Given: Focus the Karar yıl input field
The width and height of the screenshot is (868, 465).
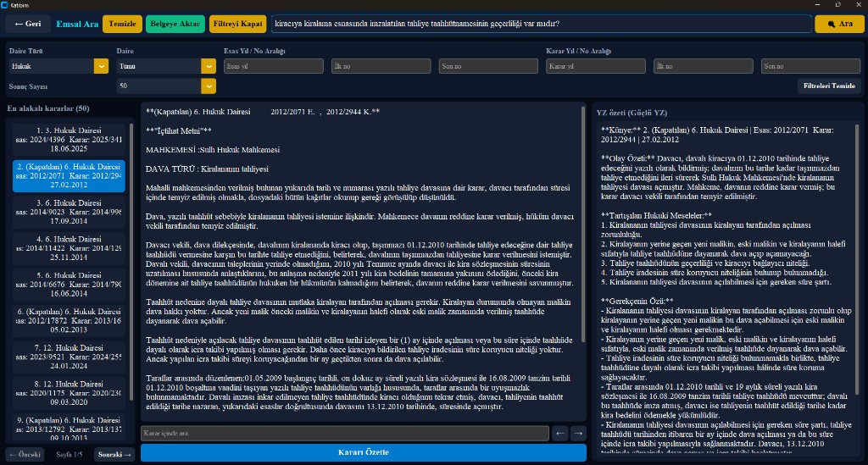Looking at the screenshot, I should coord(596,66).
